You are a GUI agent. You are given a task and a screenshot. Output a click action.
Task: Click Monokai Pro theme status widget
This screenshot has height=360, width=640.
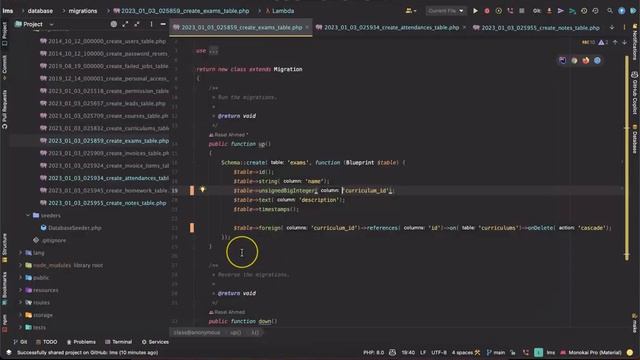tap(591, 352)
